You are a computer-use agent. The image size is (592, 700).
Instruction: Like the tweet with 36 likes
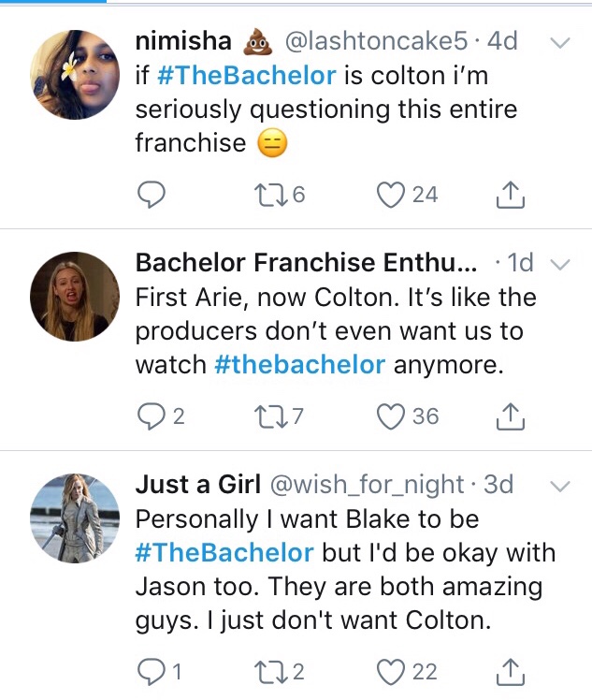(390, 416)
